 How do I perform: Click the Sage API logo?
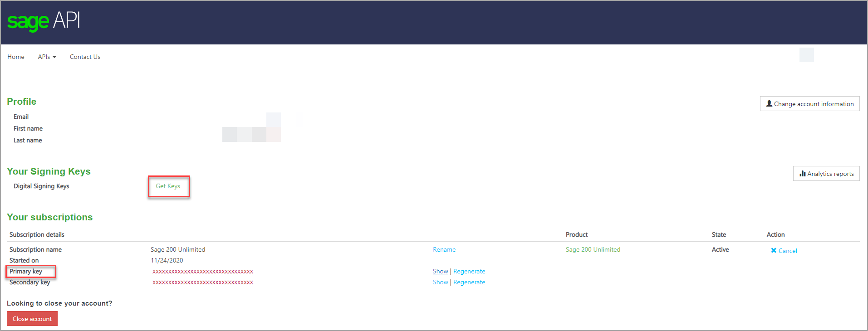(x=44, y=21)
